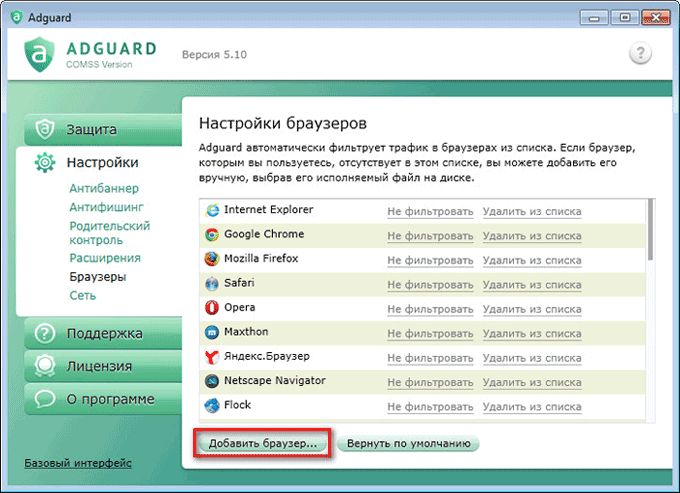Click the Добавить браузер button

(x=263, y=444)
